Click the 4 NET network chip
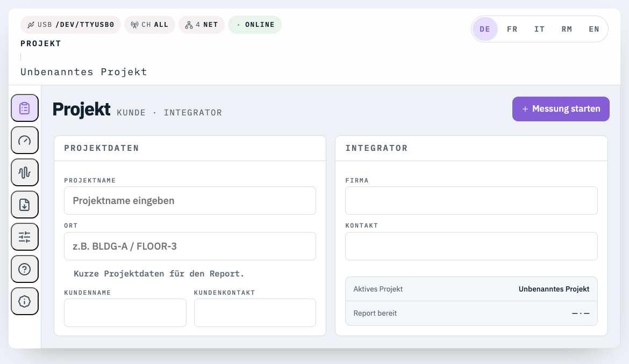Image resolution: width=629 pixels, height=364 pixels. tap(202, 24)
